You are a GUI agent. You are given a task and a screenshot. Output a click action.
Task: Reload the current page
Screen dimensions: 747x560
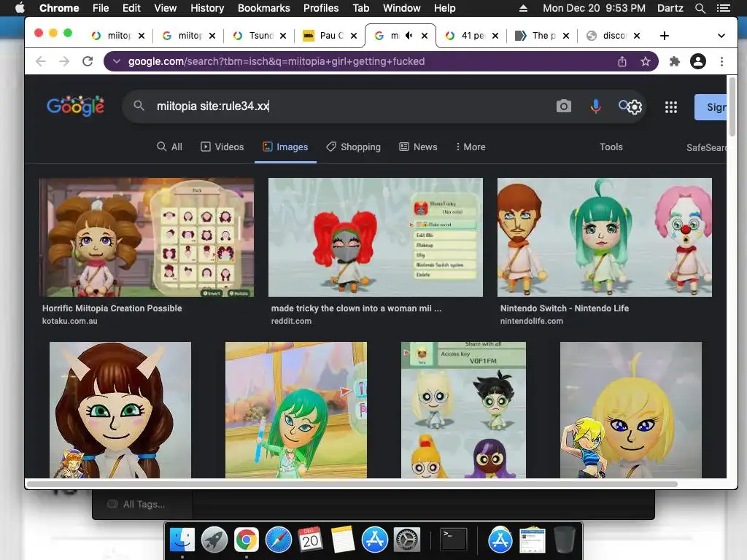point(88,61)
